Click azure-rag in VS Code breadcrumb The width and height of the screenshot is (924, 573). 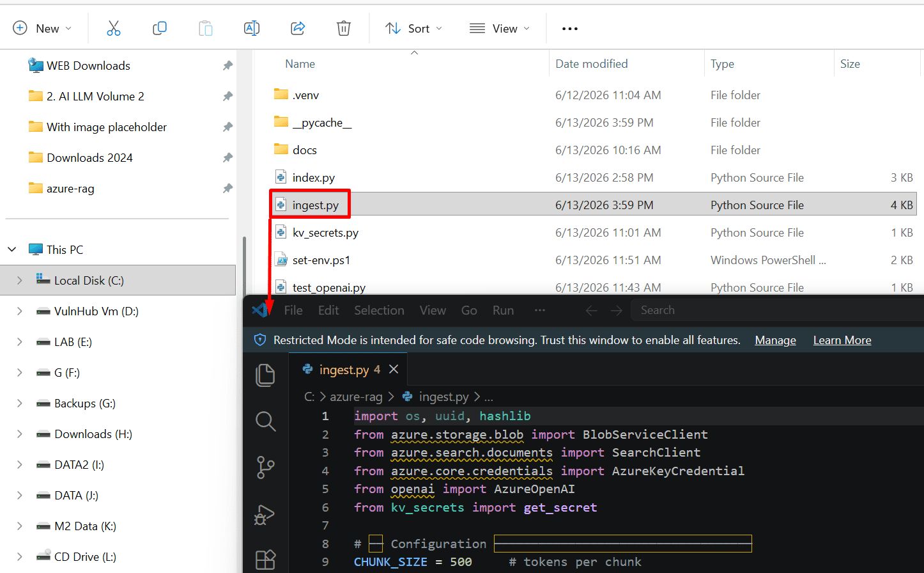[x=356, y=397]
